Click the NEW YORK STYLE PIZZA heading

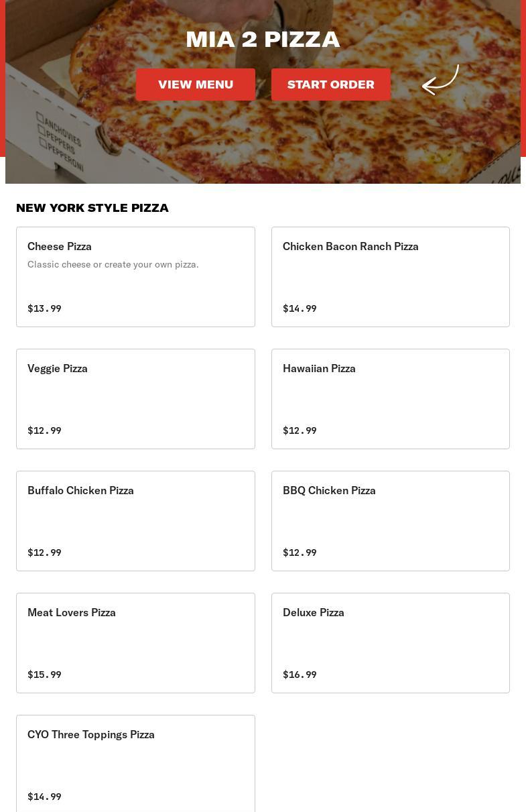click(92, 208)
